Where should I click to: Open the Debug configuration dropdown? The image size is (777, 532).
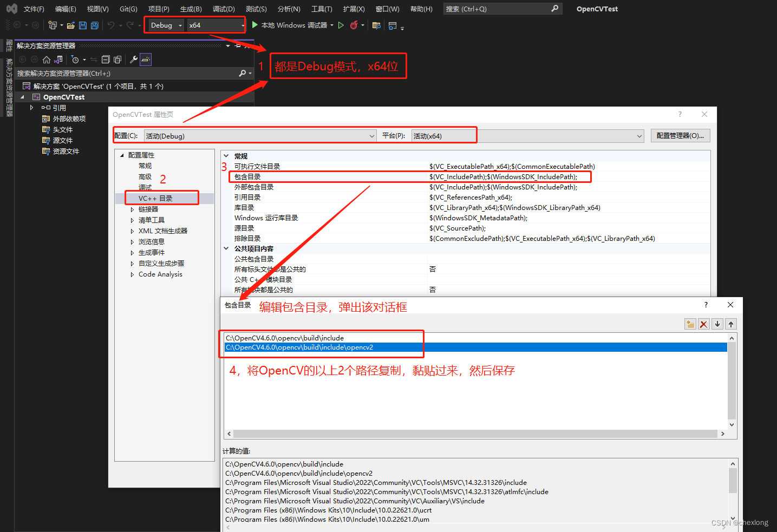coord(166,25)
